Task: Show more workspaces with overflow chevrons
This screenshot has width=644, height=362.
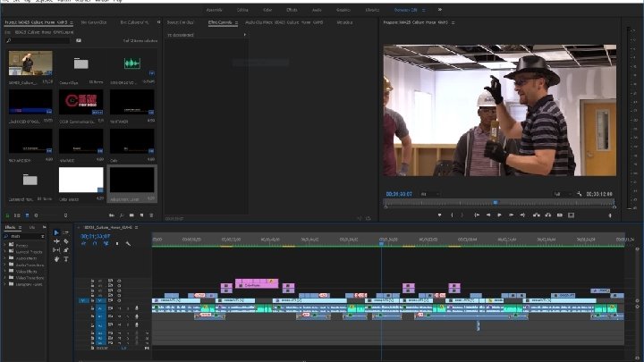Action: [x=440, y=10]
